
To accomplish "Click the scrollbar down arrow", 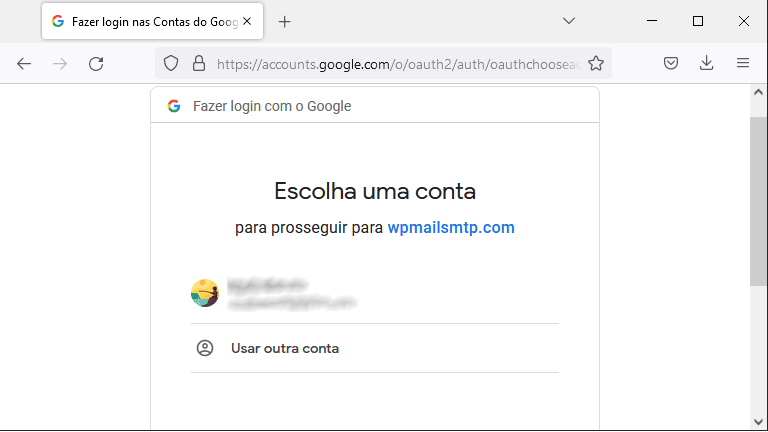I will (x=758, y=422).
